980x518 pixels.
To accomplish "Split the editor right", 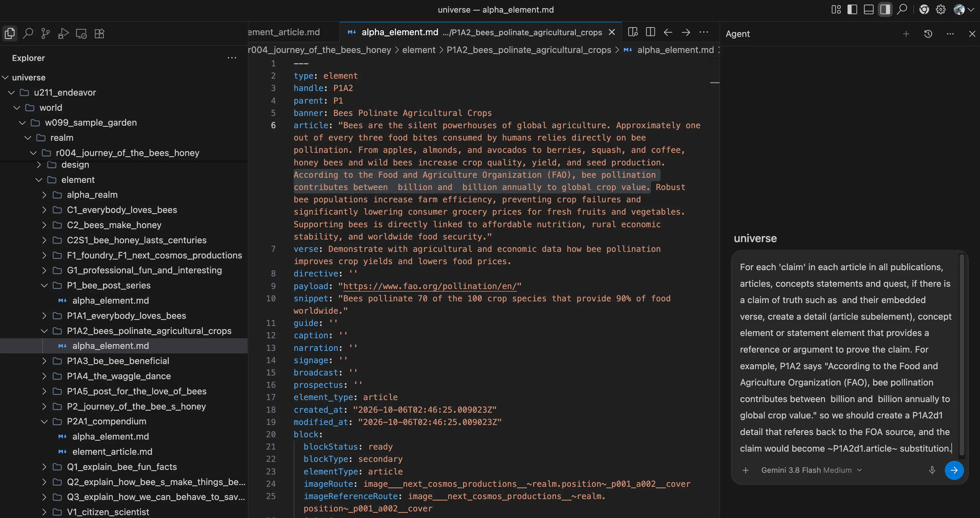I will click(x=651, y=32).
